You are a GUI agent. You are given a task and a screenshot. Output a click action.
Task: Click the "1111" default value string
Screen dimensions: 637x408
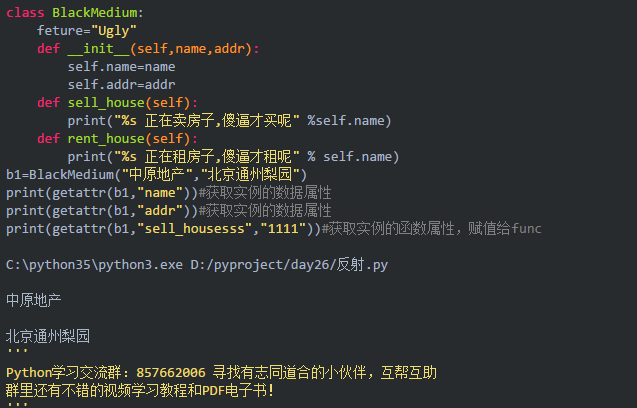click(283, 228)
